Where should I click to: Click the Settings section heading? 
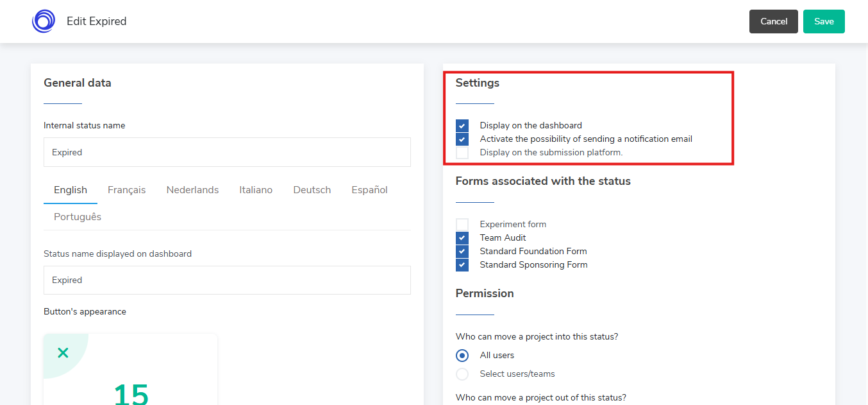click(478, 83)
